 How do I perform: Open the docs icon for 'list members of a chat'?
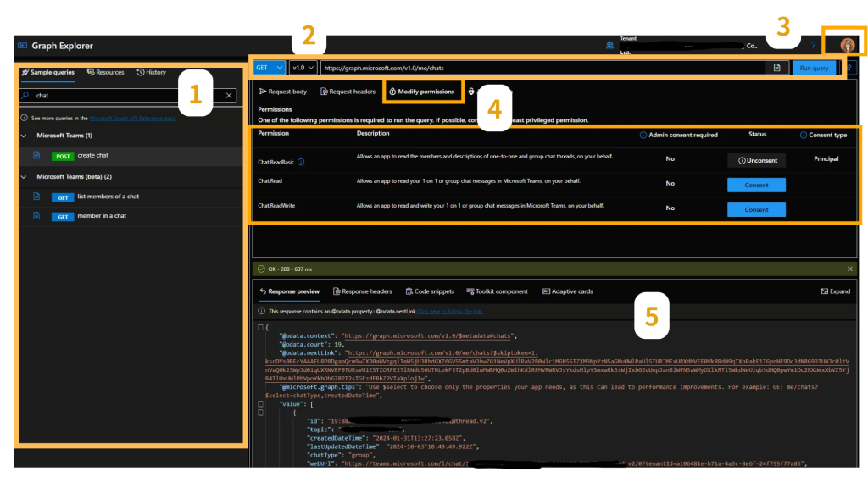pos(36,197)
